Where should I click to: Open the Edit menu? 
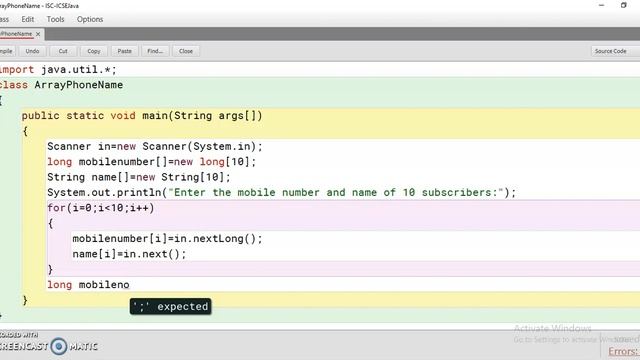28,19
